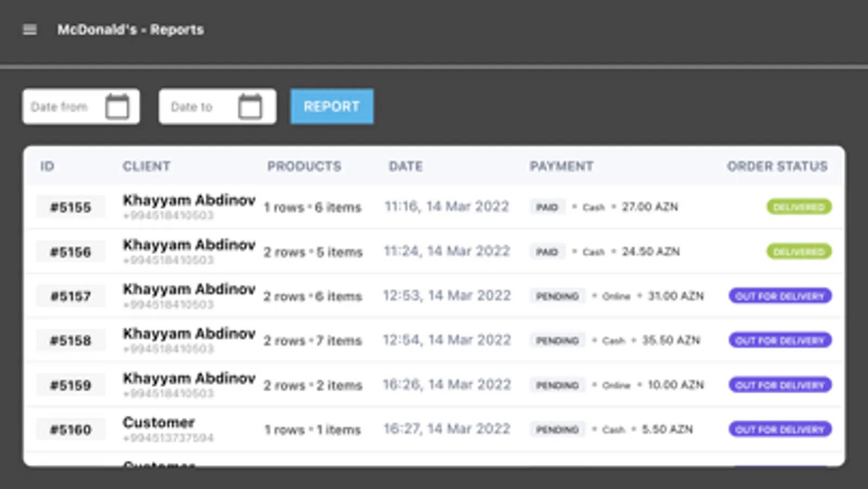This screenshot has width=868, height=489.
Task: Select the PENDING tag on order #5158
Action: 557,341
